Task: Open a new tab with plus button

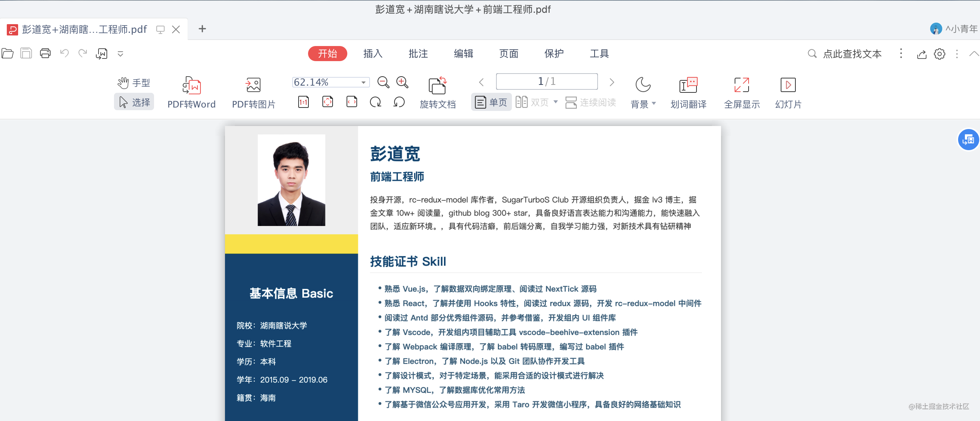Action: (202, 29)
